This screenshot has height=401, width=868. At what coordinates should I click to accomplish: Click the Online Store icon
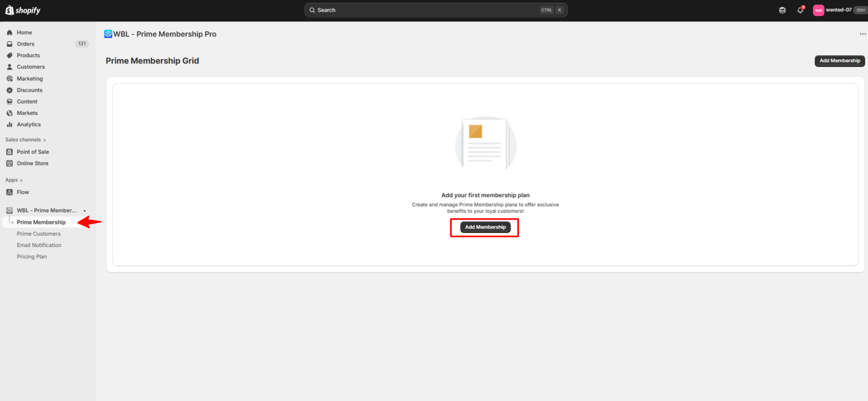coord(9,163)
